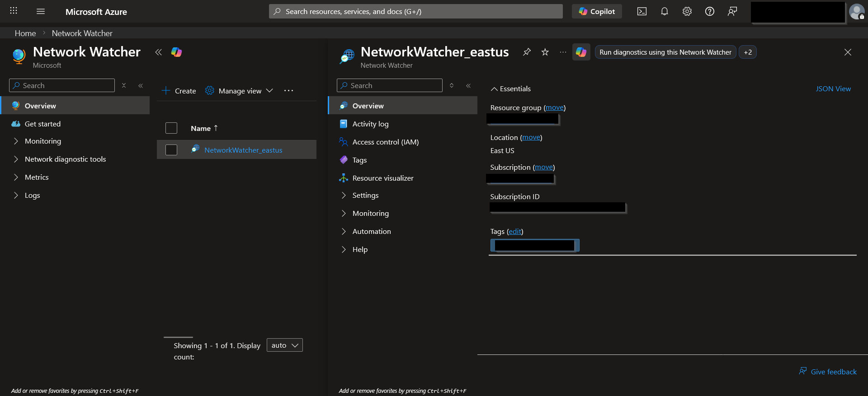
Task: Click Network Watcher breadcrumb
Action: pyautogui.click(x=82, y=33)
